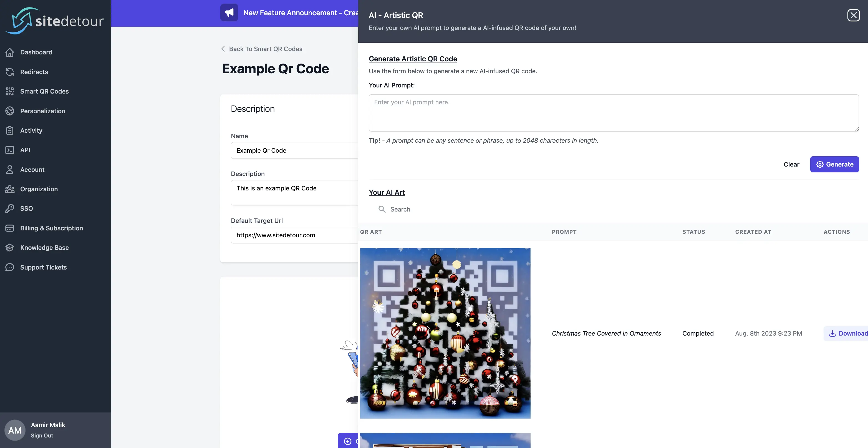Open the SSO key icon
This screenshot has width=868, height=448.
click(9, 208)
